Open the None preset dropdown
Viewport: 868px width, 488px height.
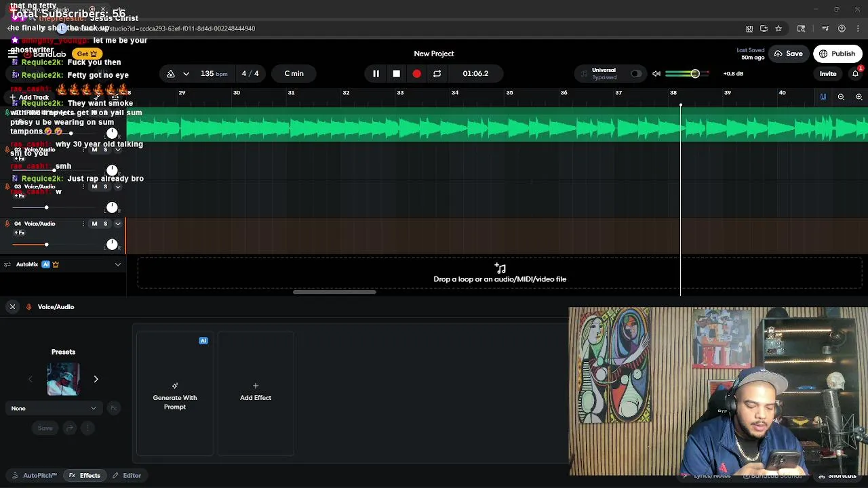(x=54, y=408)
